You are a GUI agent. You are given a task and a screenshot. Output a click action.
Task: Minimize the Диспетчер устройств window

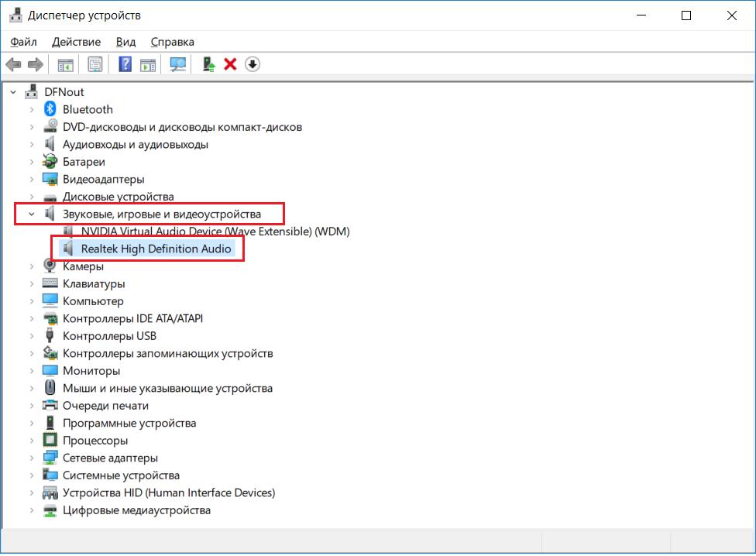[641, 15]
